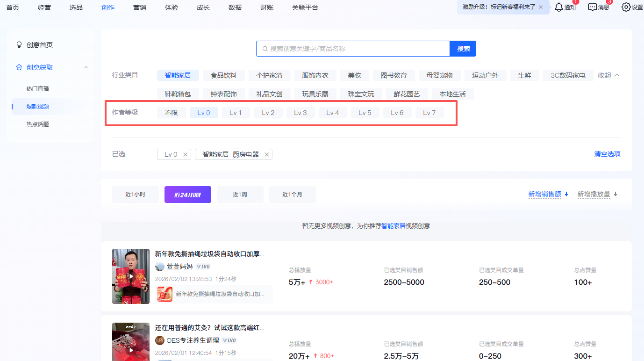Switch the time range to 近1周
644x361 pixels.
pos(240,195)
